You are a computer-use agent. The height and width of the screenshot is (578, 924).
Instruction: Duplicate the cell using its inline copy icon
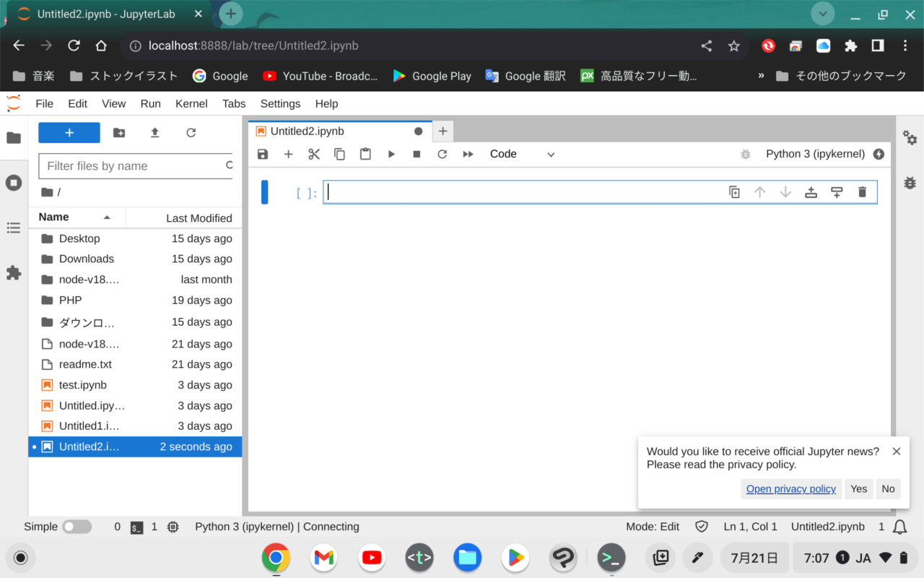(734, 191)
